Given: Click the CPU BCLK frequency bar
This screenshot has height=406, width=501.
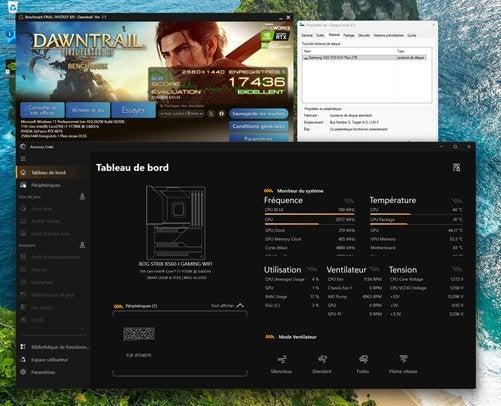Looking at the screenshot, I should [310, 214].
